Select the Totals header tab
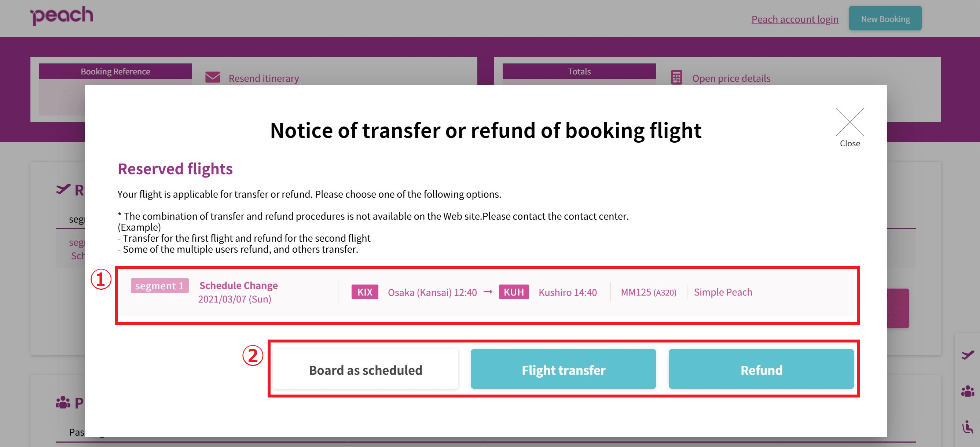Viewport: 980px width, 447px height. coord(579,71)
